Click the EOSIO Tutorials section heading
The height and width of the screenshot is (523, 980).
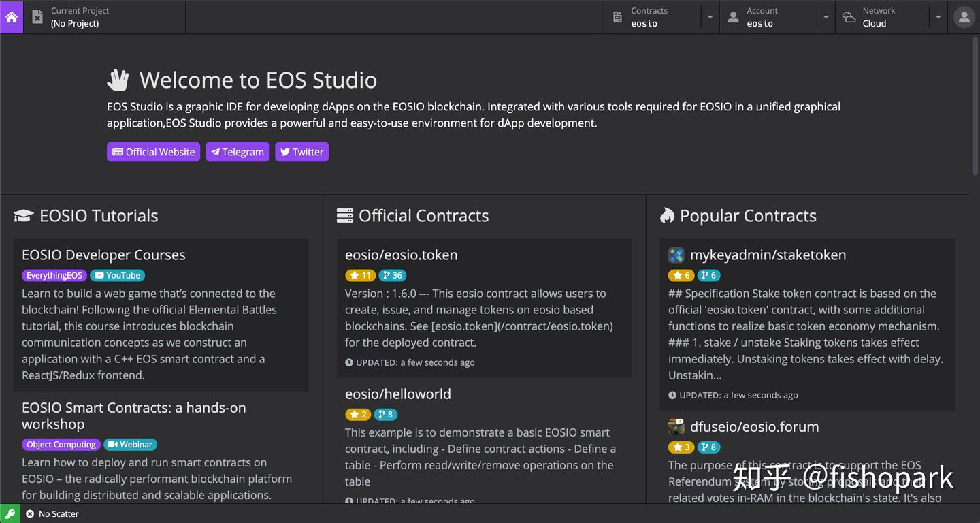coord(86,216)
